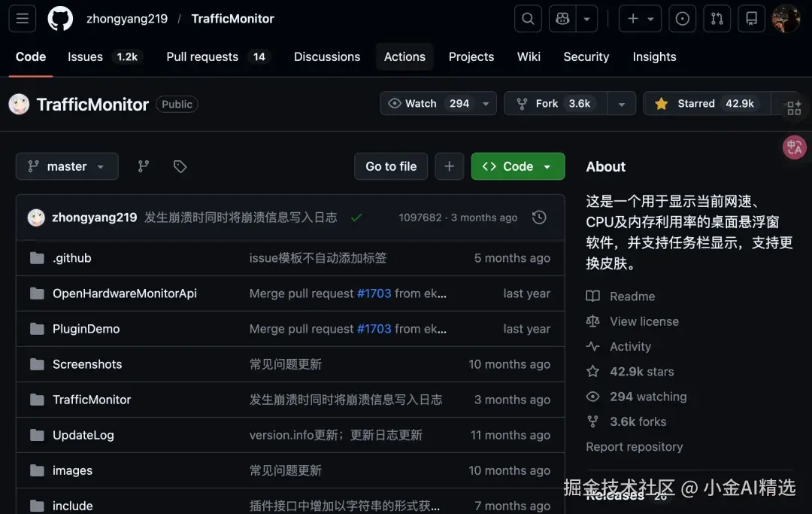Open the .github row commit message
Image resolution: width=812 pixels, height=514 pixels.
[x=318, y=258]
